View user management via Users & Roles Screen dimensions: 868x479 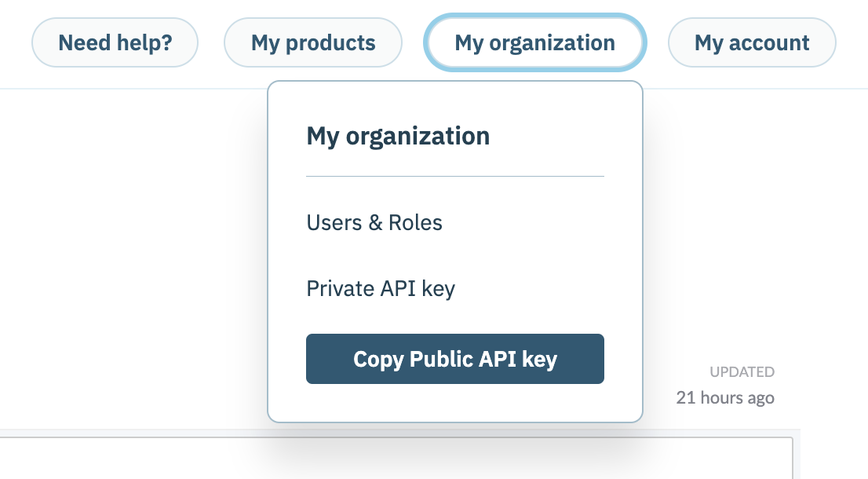374,223
